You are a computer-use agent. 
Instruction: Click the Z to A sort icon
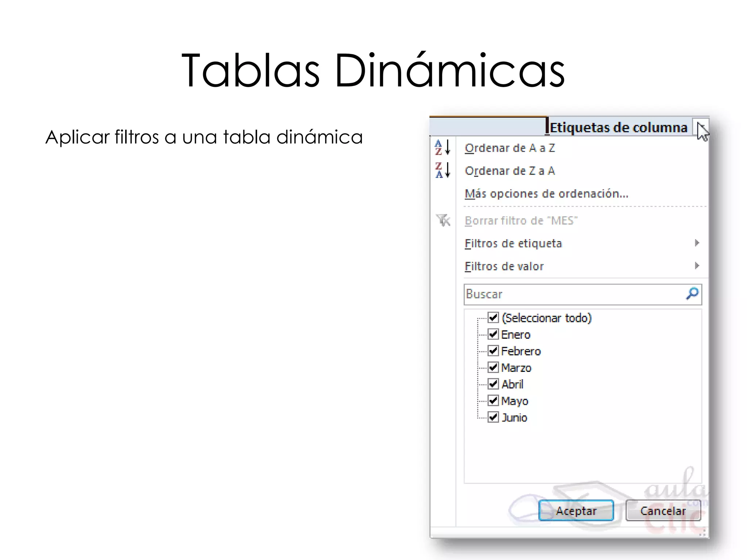443,170
